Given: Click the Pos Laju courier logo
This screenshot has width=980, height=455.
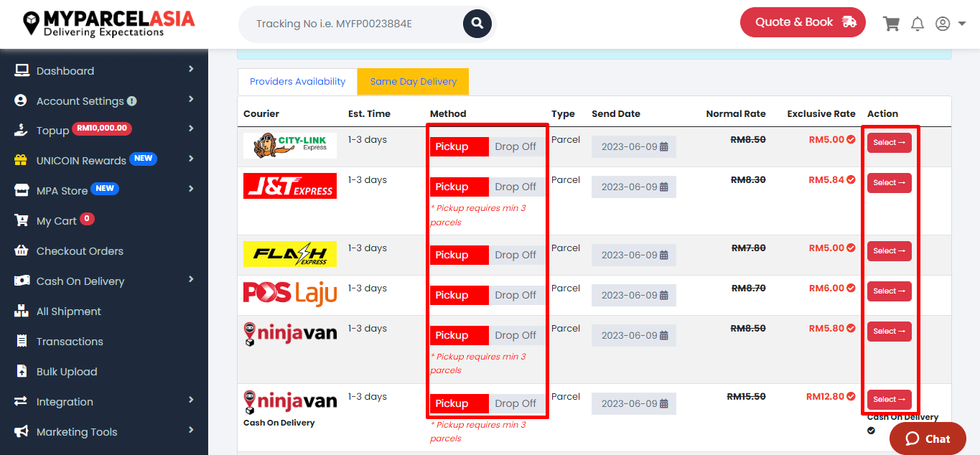Looking at the screenshot, I should [x=290, y=294].
